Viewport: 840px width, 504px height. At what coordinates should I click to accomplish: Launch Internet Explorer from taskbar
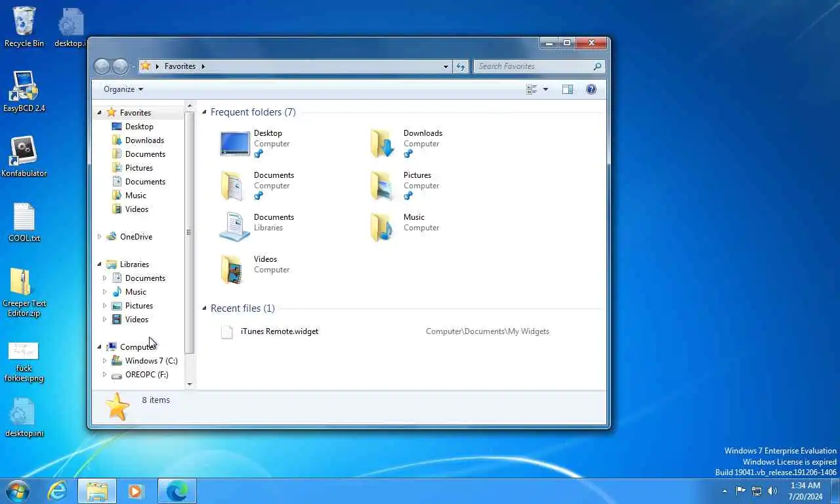[x=58, y=491]
